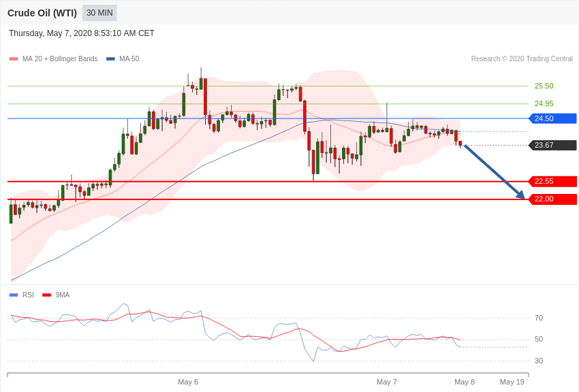Click the 25.50 resistance level label
The width and height of the screenshot is (579, 392).
click(x=544, y=86)
